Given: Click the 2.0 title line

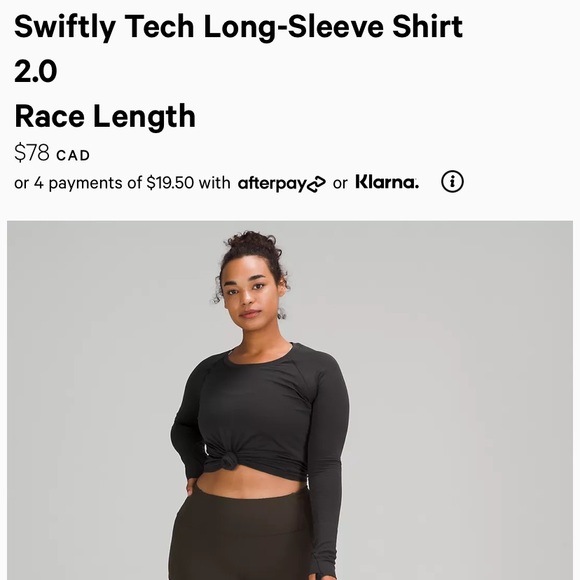Looking at the screenshot, I should (36, 71).
